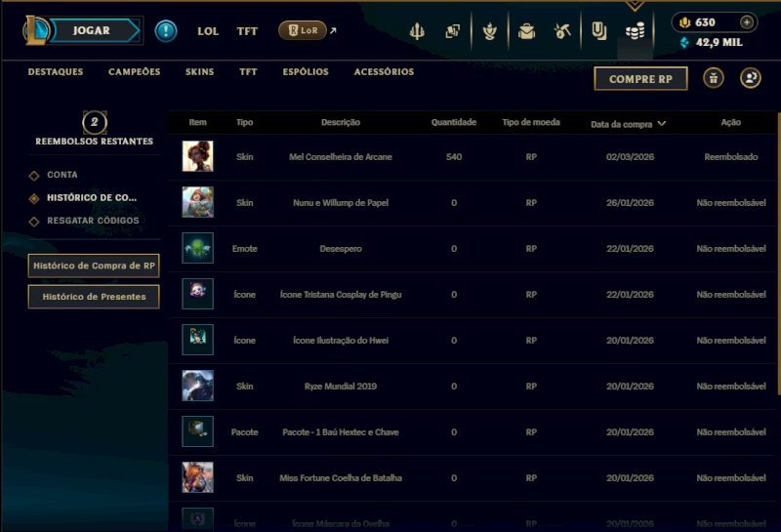Open the account icon beside gift button

coord(750,78)
